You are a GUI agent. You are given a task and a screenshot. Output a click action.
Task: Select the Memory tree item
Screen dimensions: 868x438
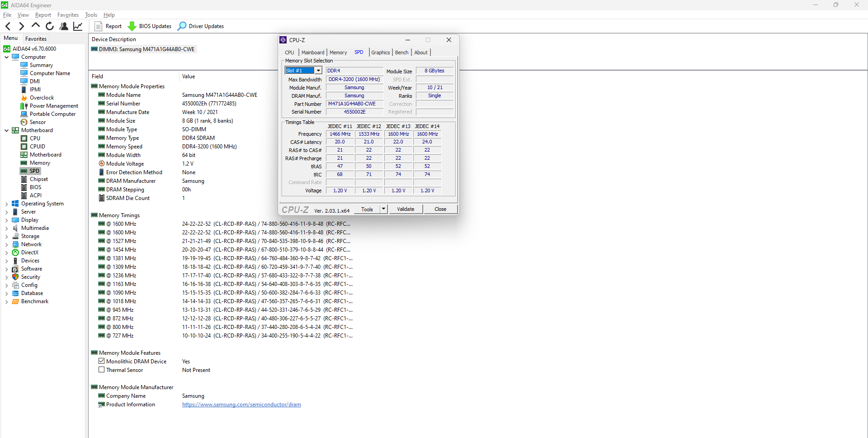tap(35, 163)
